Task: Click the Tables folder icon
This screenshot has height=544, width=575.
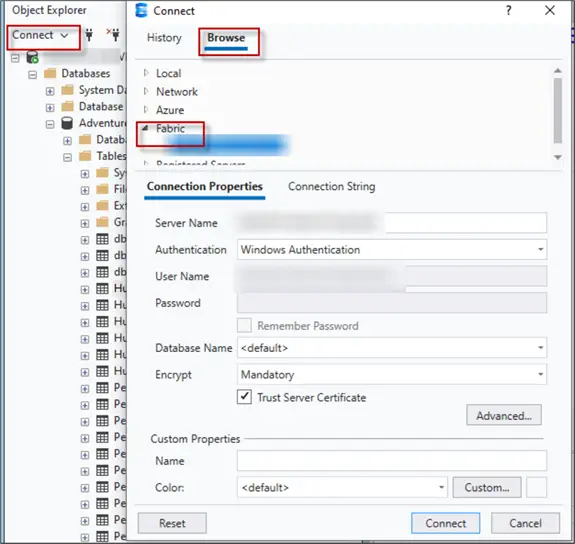Action: (x=85, y=156)
